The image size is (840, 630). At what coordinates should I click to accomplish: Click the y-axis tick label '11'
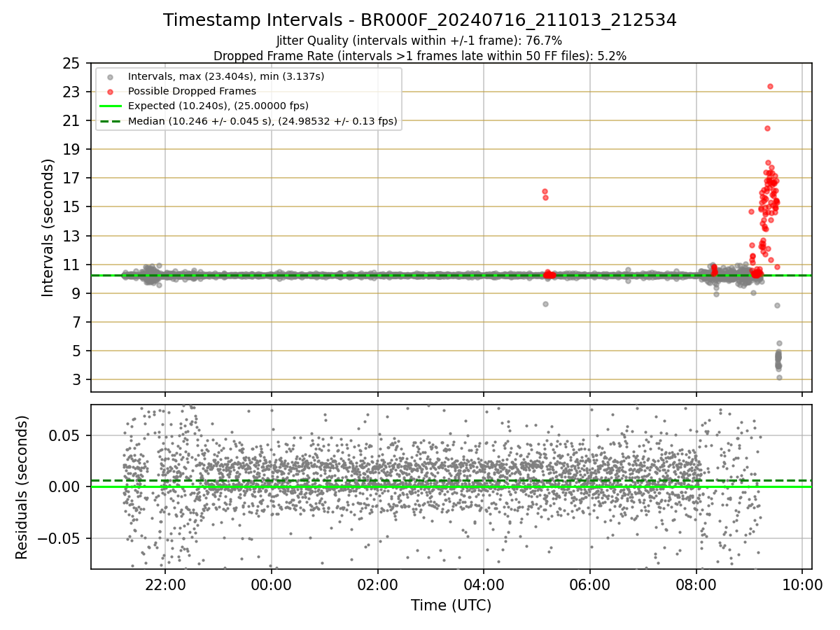coord(71,265)
